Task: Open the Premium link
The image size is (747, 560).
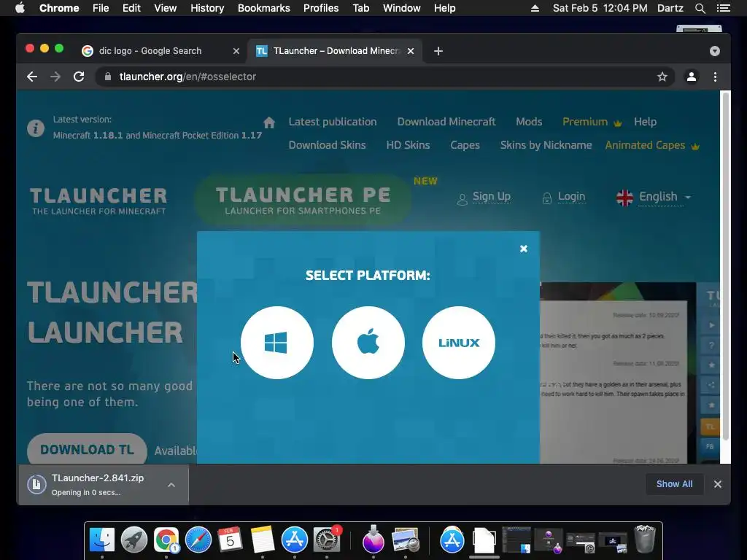Action: [592, 122]
